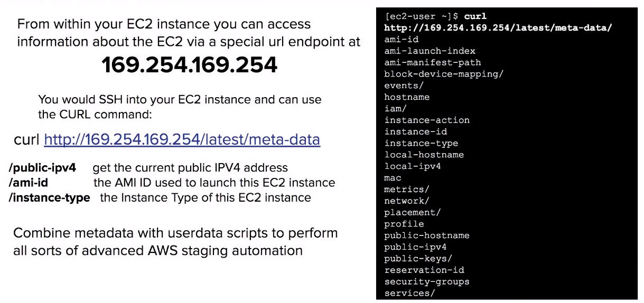The height and width of the screenshot is (303, 644).
Task: Select the /public-ipv4 bold path label
Action: click(x=43, y=168)
